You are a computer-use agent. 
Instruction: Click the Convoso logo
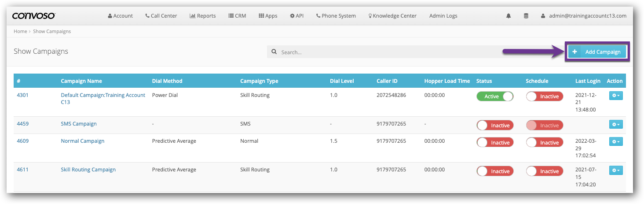coord(34,16)
